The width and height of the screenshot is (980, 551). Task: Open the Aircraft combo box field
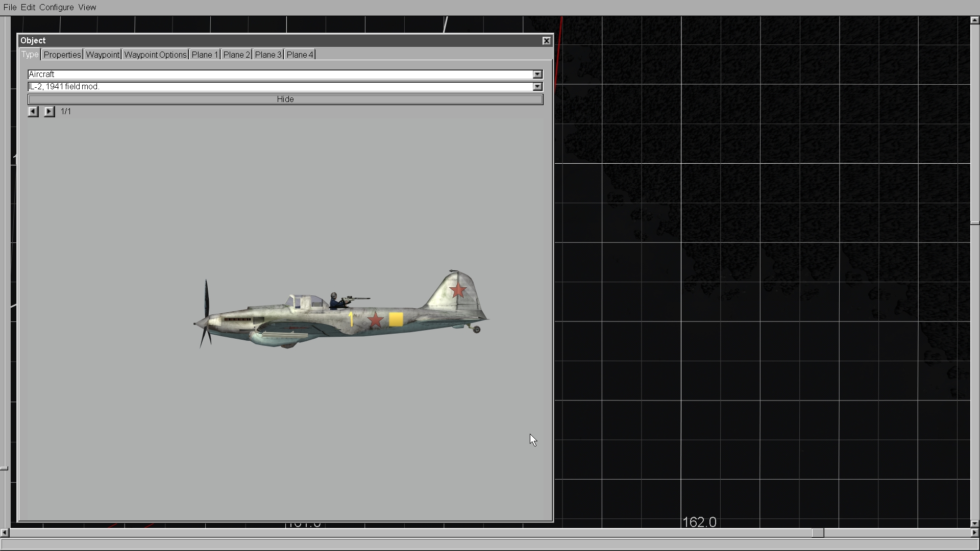280,74
